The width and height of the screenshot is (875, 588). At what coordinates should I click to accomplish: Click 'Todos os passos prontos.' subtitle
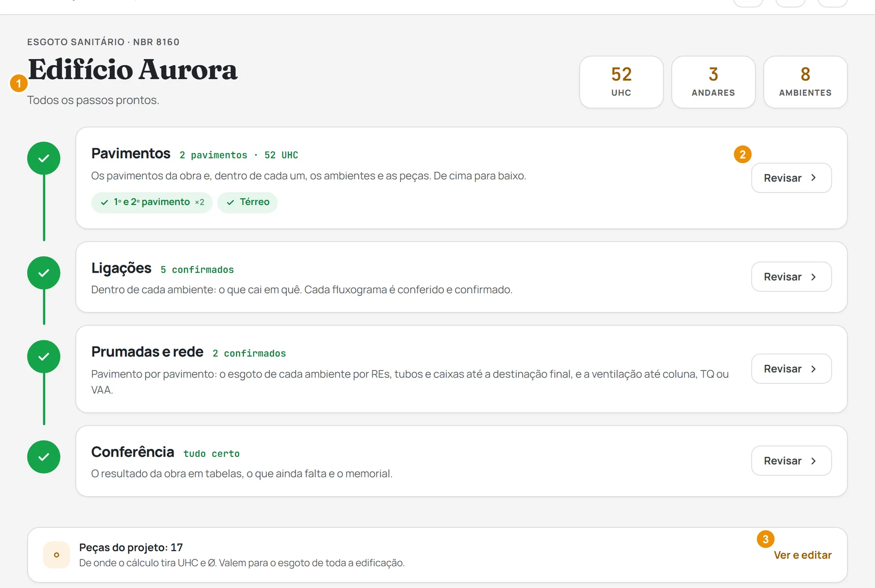pos(93,100)
